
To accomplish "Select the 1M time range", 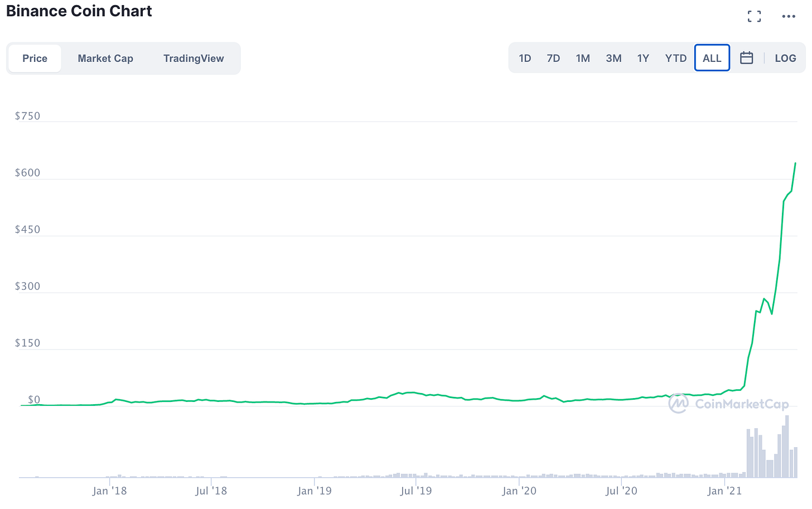I will (x=583, y=58).
